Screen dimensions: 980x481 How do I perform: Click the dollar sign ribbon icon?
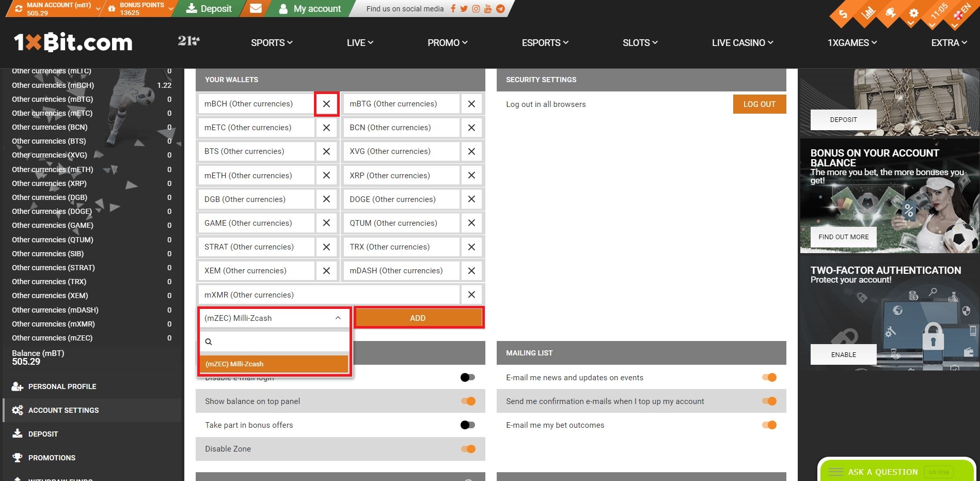point(843,14)
